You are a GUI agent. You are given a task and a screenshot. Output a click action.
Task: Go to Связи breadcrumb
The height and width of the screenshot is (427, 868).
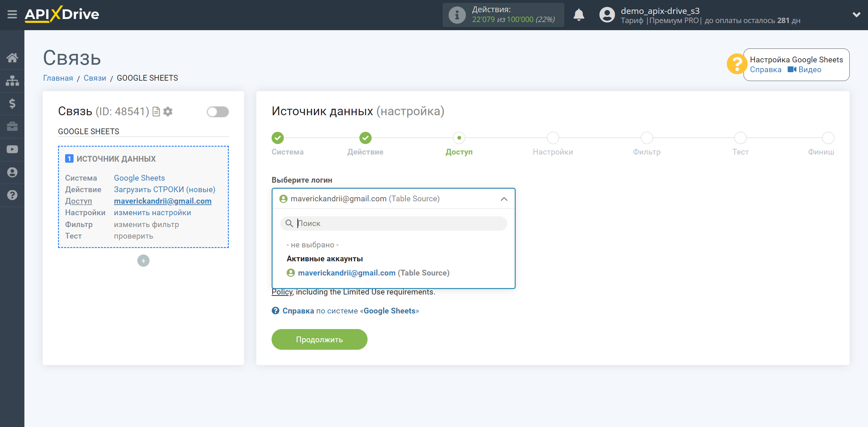[x=95, y=78]
